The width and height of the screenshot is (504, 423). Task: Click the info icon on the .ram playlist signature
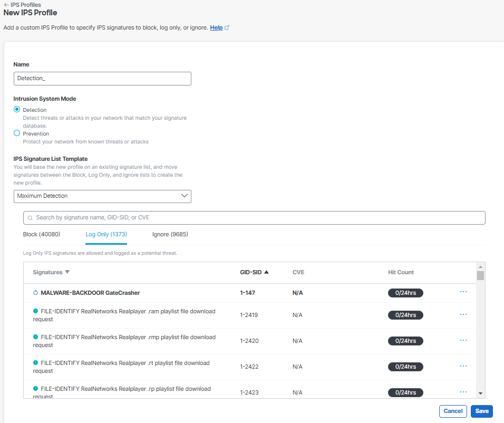[36, 311]
